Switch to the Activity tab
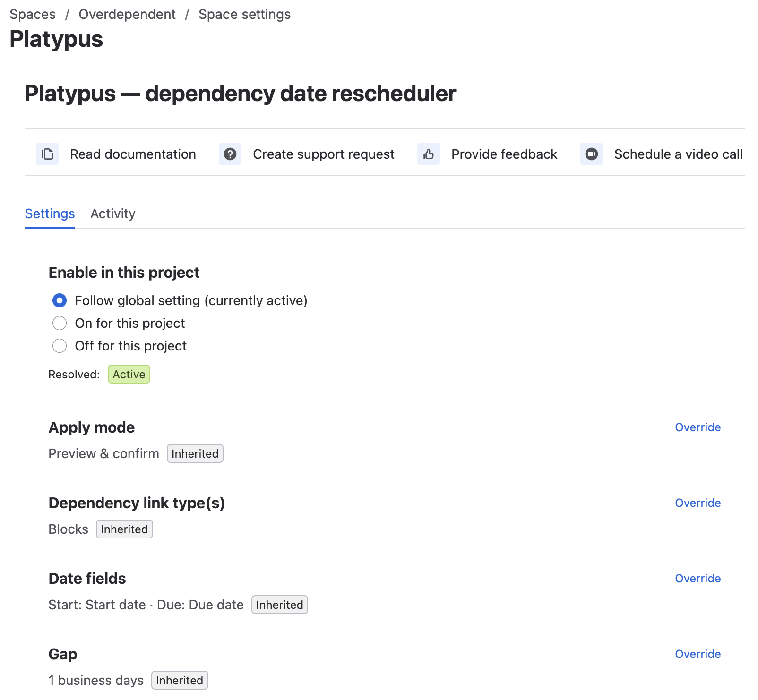Viewport: 758px width, 700px height. point(113,213)
